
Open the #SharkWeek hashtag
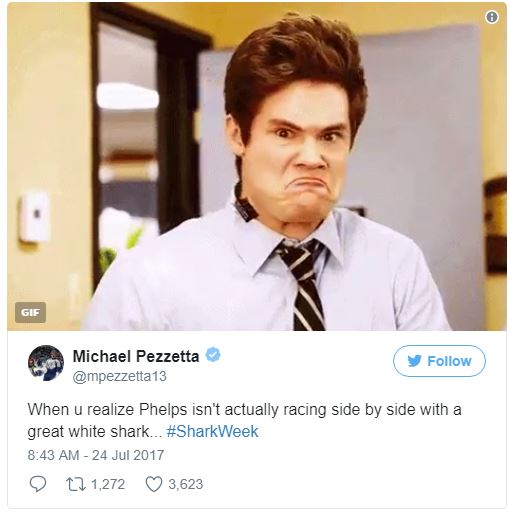pos(212,431)
